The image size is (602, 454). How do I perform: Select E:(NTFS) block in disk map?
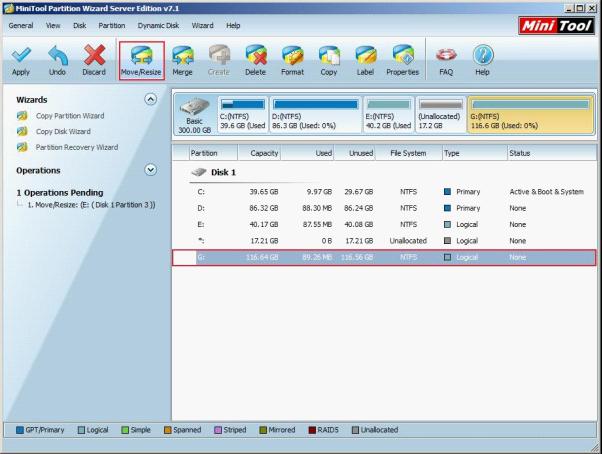point(389,115)
